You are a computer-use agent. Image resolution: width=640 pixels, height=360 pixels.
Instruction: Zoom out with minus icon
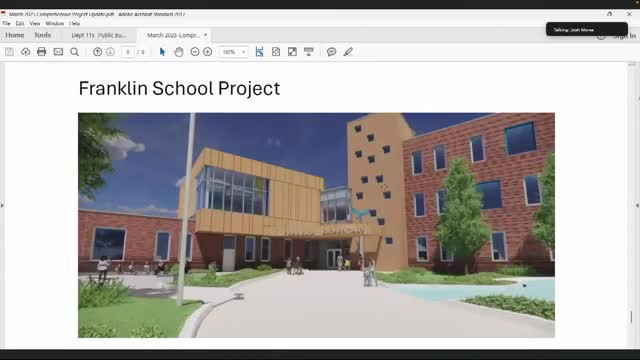tap(195, 52)
